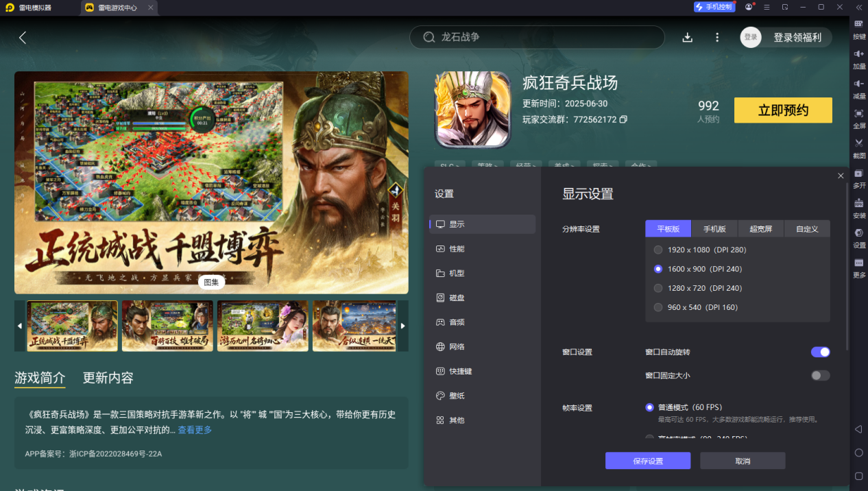Copy the player group number 772562172
Screen dimensions: 868x491
point(623,119)
